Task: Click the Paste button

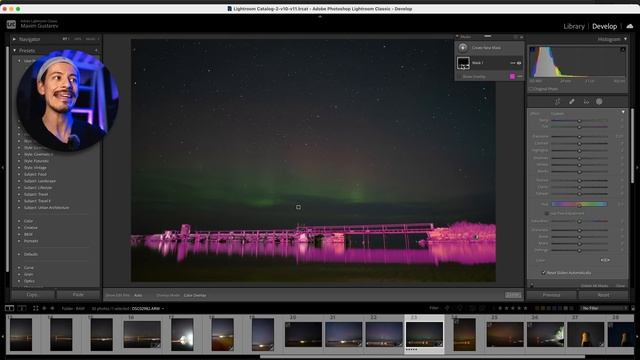Action: [x=78, y=294]
